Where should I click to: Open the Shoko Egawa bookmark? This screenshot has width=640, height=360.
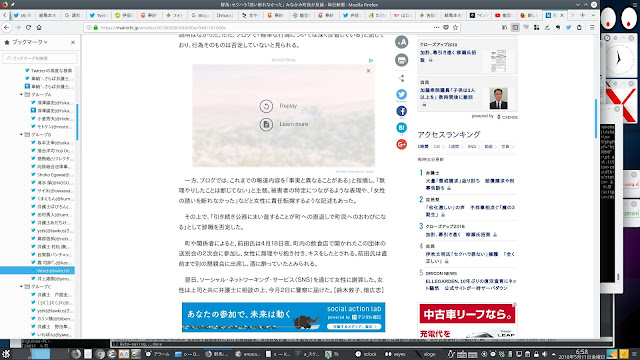pyautogui.click(x=52, y=174)
